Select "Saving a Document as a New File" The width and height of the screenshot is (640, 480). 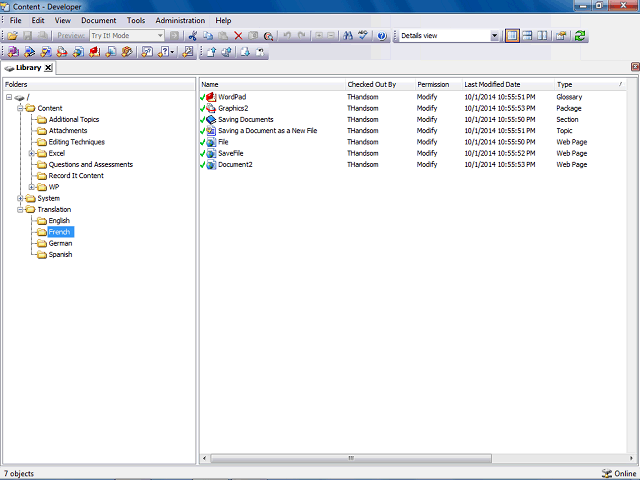coord(267,131)
